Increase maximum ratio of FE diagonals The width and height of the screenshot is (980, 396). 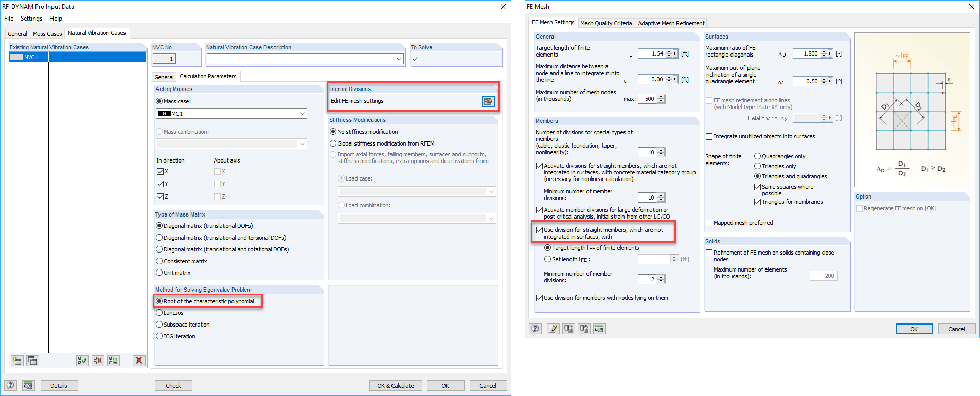[x=824, y=51]
